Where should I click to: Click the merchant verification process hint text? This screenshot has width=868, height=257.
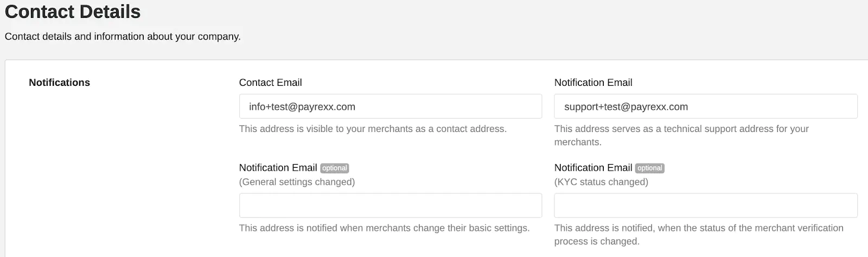[x=699, y=228]
